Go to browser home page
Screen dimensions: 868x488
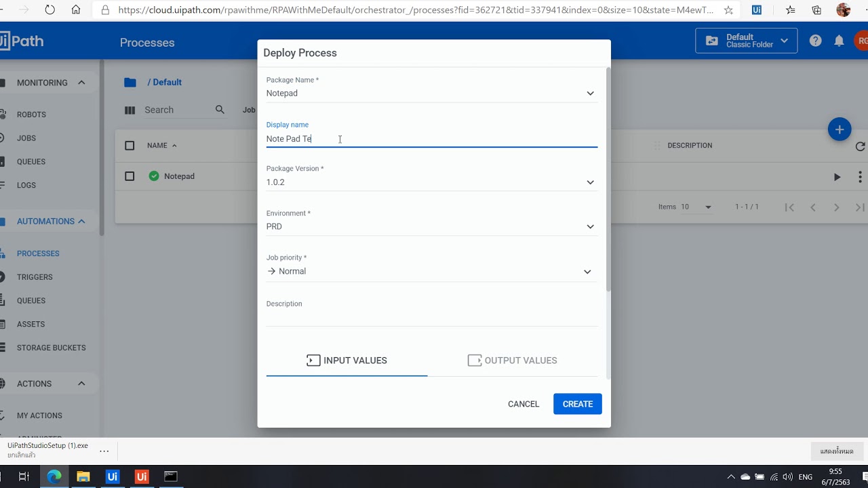click(76, 10)
